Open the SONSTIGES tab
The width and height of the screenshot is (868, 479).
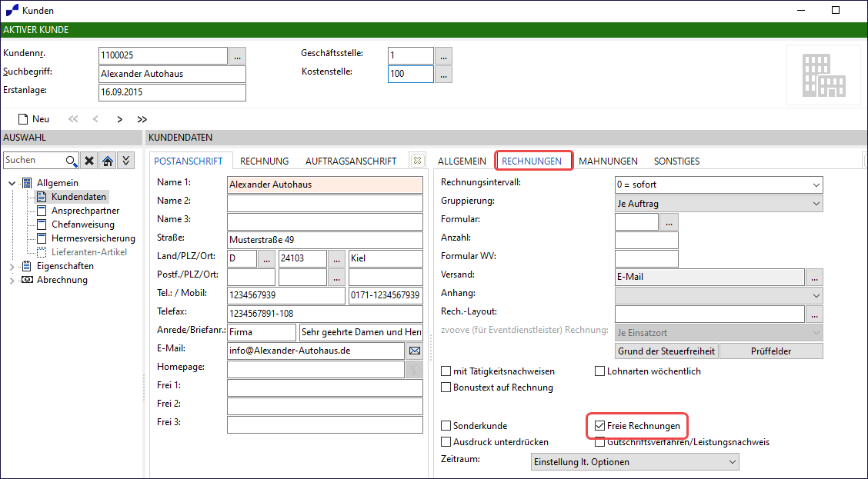click(x=676, y=161)
